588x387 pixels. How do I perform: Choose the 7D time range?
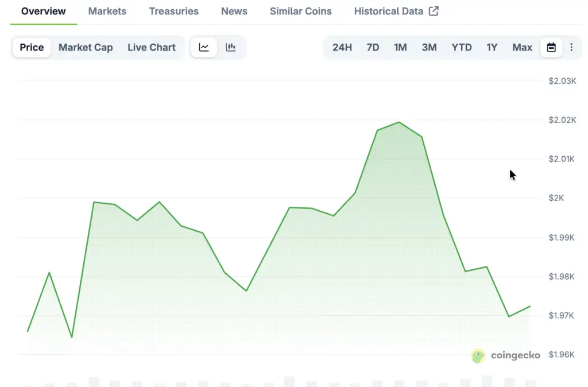point(373,48)
